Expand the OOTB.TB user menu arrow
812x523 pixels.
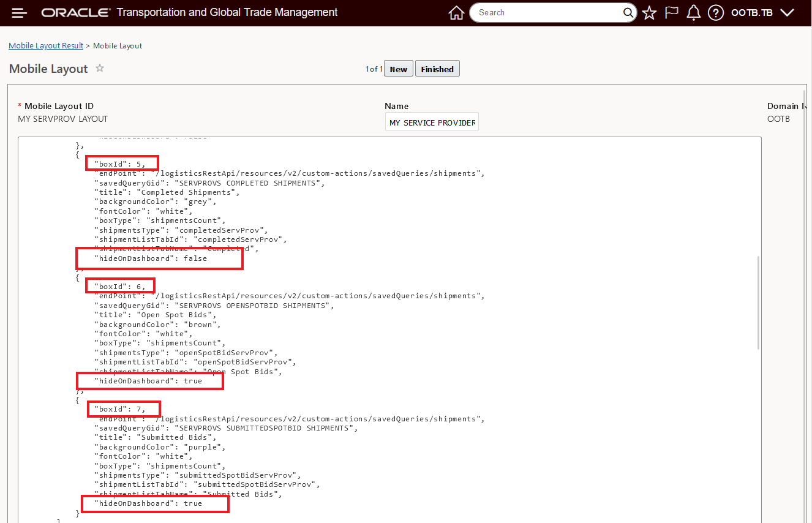788,13
